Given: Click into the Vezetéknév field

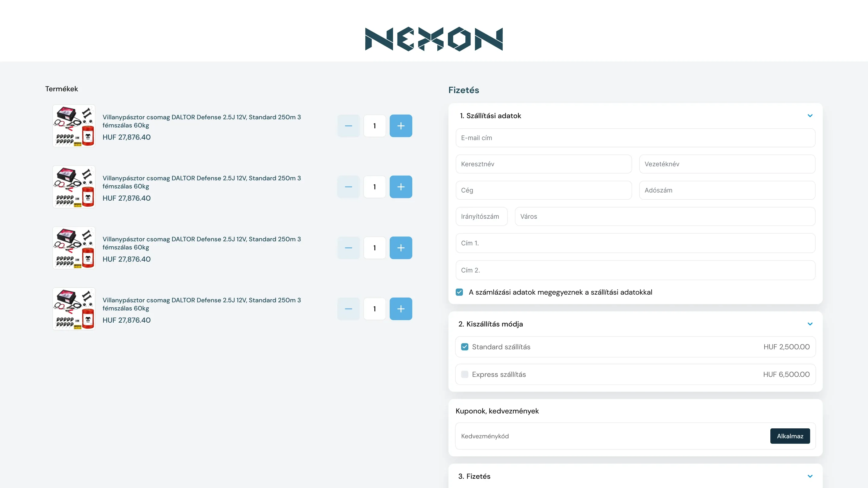Looking at the screenshot, I should coord(727,164).
